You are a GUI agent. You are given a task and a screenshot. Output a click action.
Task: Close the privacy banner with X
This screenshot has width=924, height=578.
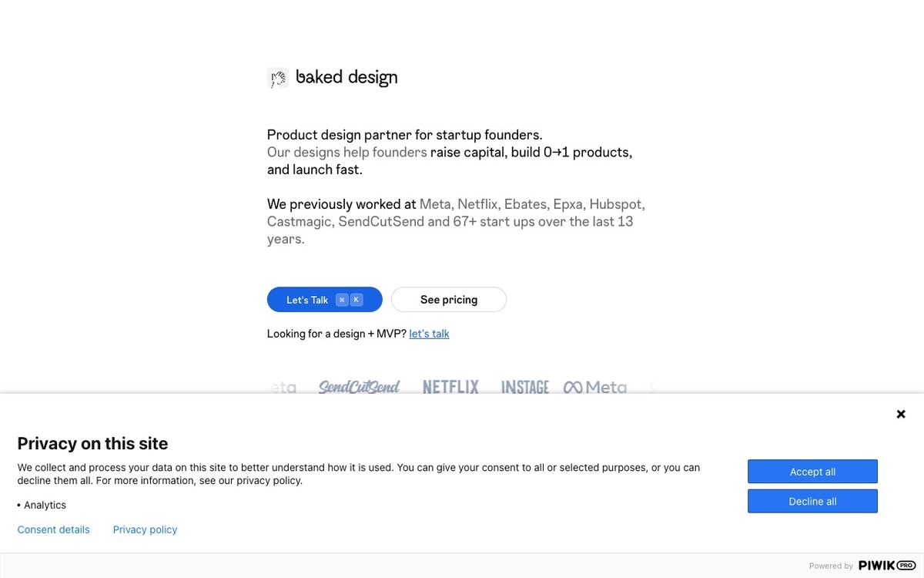[901, 414]
